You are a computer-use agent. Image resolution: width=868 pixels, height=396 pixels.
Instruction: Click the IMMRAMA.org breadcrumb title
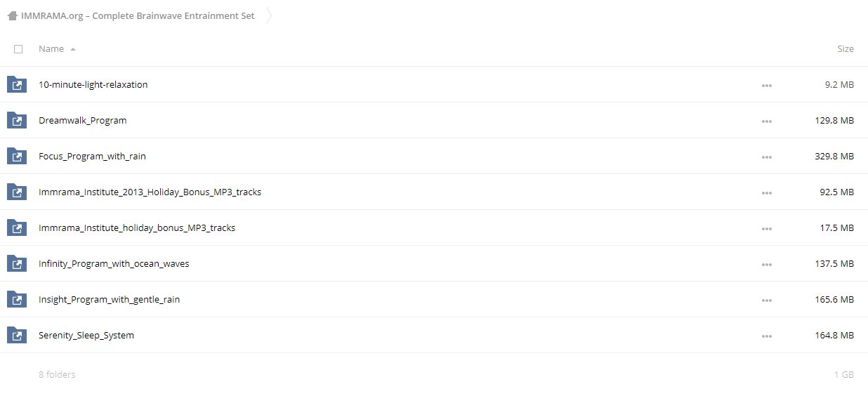138,15
